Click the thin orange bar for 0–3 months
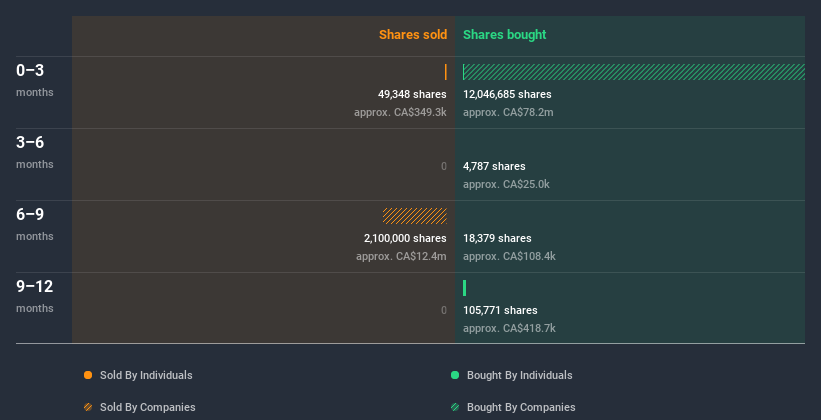The height and width of the screenshot is (420, 821). [x=446, y=72]
